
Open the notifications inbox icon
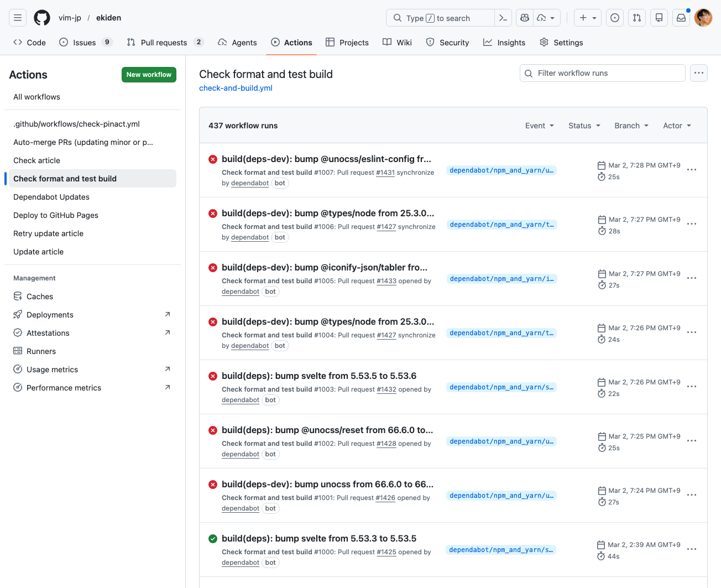coord(681,18)
